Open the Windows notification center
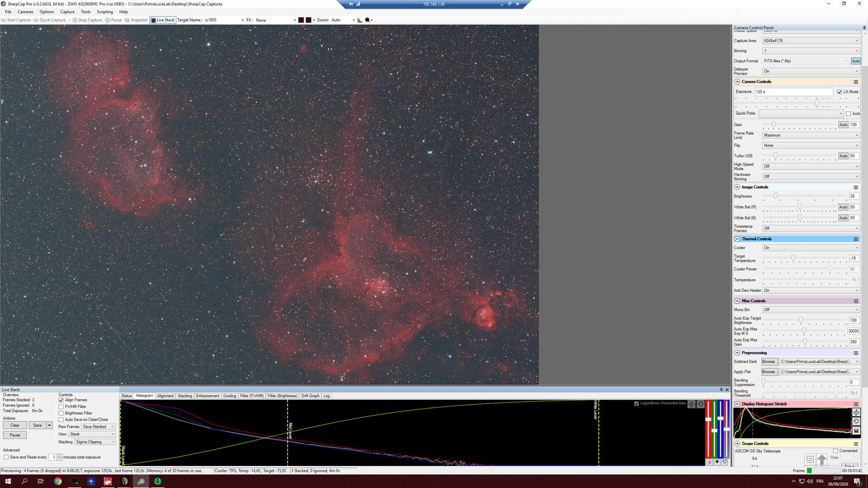868x488 pixels. (858, 481)
